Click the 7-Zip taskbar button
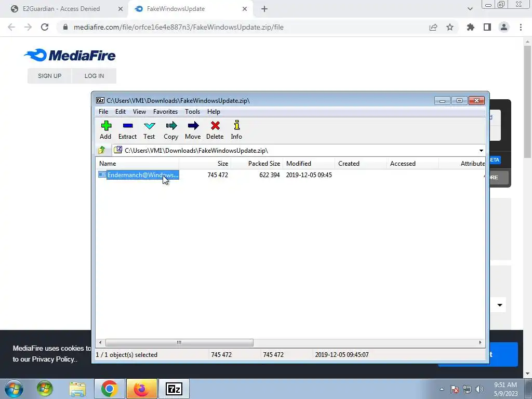 pos(174,389)
